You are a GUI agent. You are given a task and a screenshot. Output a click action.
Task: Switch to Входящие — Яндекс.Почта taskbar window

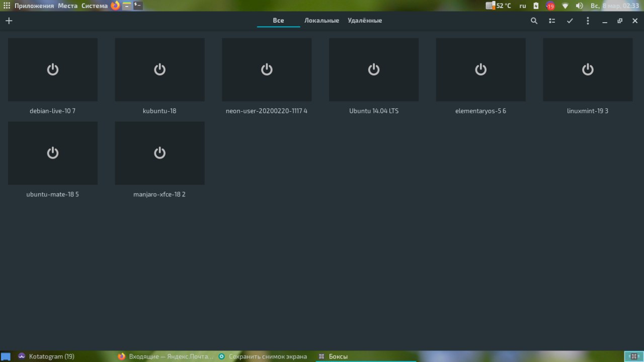coord(165,356)
